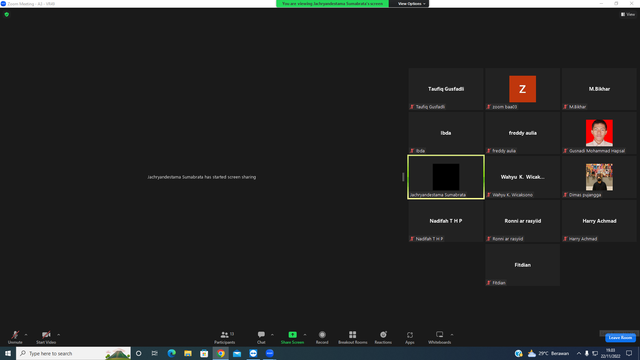
Task: Select zoom baa03 tile with orange Z
Action: (x=522, y=89)
